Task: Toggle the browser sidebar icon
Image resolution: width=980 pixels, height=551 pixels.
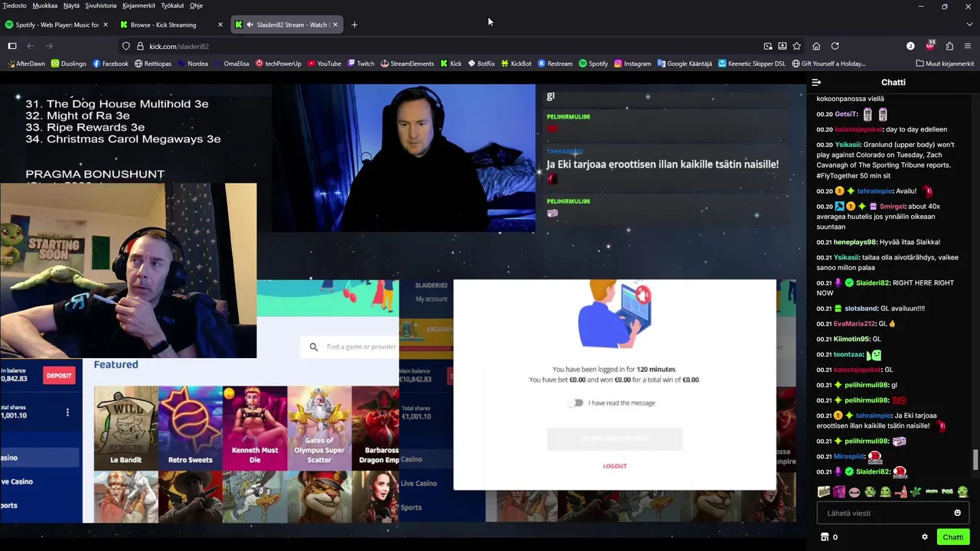Action: [x=12, y=46]
